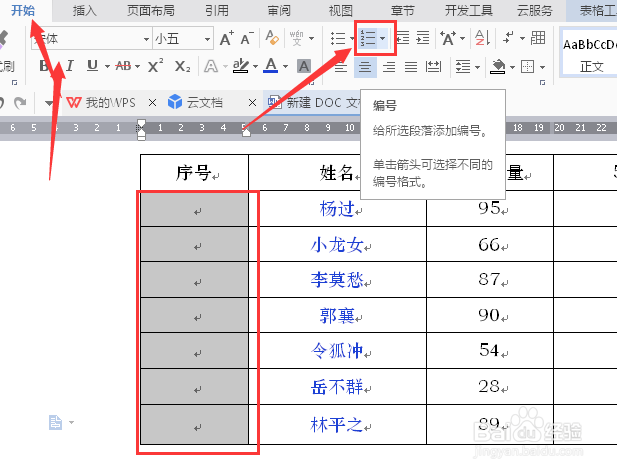Click the font color A button
Viewport: 617px width, 473px height.
[271, 65]
